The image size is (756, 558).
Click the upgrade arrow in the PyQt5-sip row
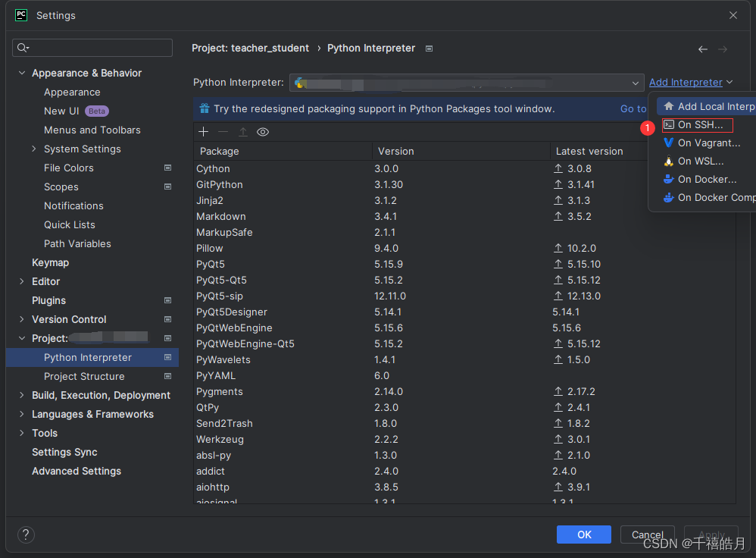click(x=558, y=296)
